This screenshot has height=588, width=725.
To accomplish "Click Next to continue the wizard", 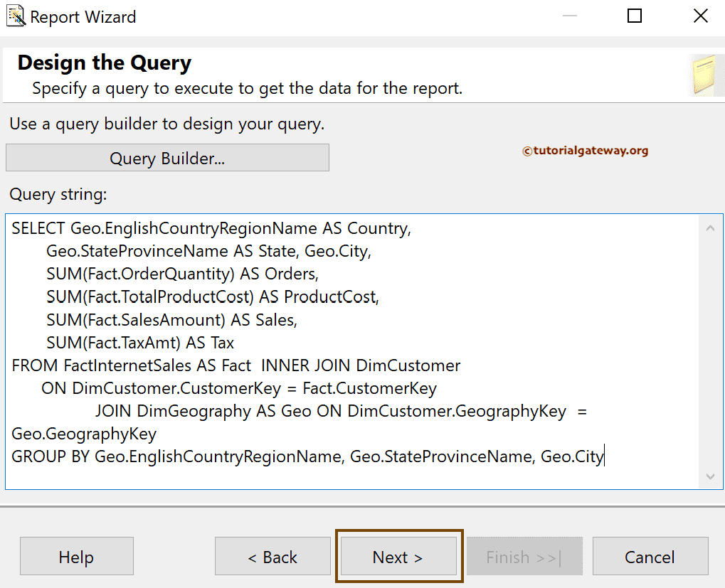I will pos(398,557).
